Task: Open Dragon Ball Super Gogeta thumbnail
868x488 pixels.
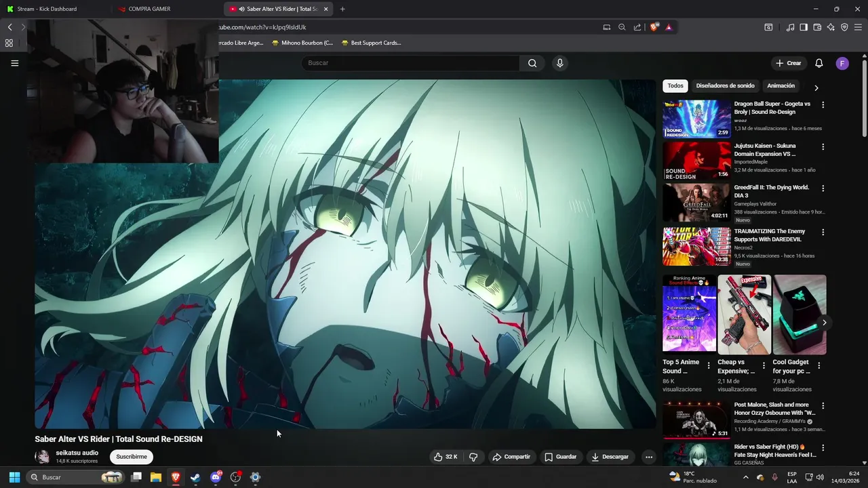Action: coord(696,119)
